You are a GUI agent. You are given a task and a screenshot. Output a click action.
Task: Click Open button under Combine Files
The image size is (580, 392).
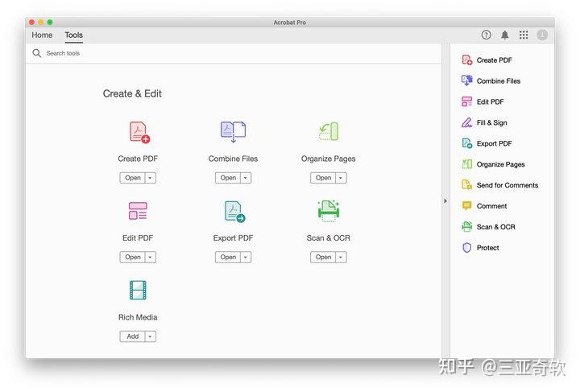coord(228,178)
